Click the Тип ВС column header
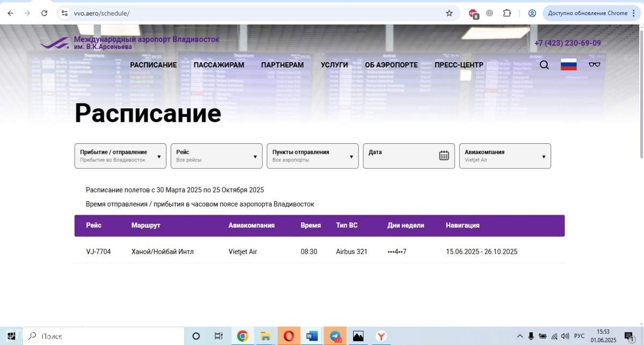The width and height of the screenshot is (644, 345). 347,225
